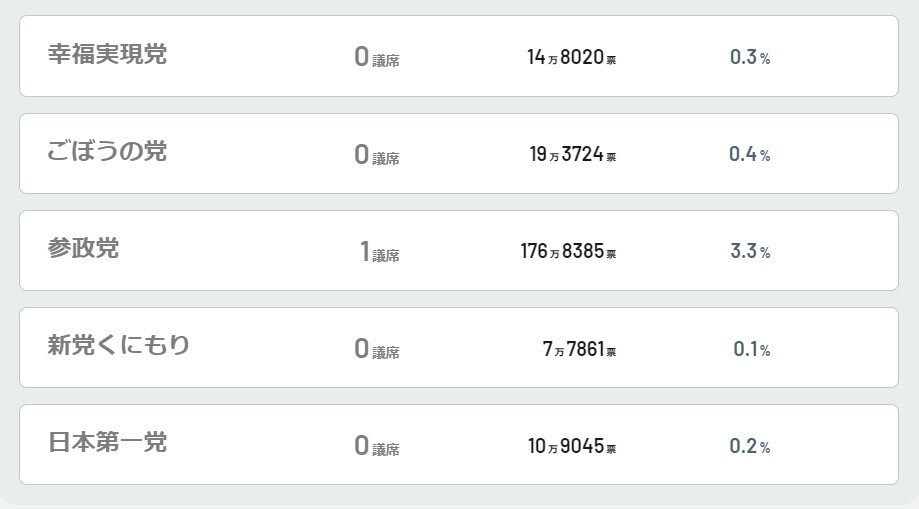Open the 日本第一党 party name
The width and height of the screenshot is (919, 509).
click(107, 443)
